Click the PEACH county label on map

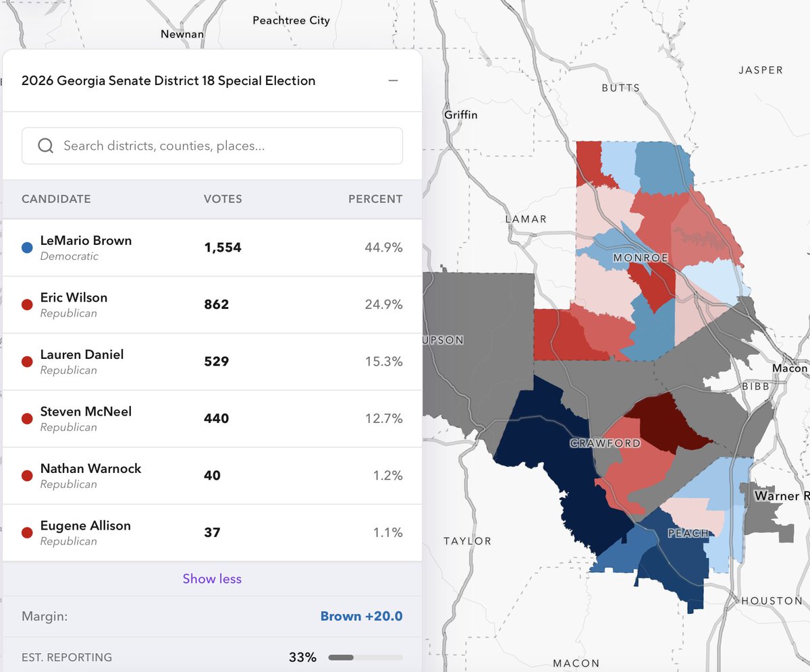coord(688,533)
